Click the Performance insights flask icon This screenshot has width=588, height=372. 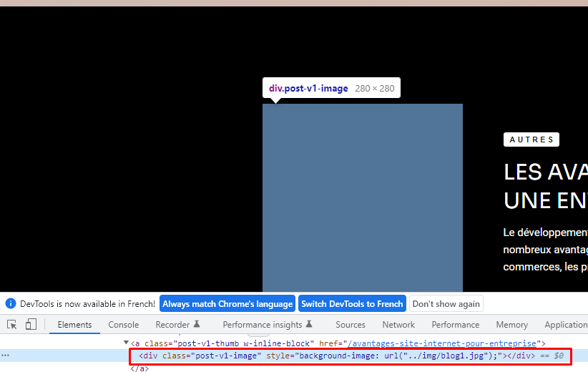tap(309, 324)
